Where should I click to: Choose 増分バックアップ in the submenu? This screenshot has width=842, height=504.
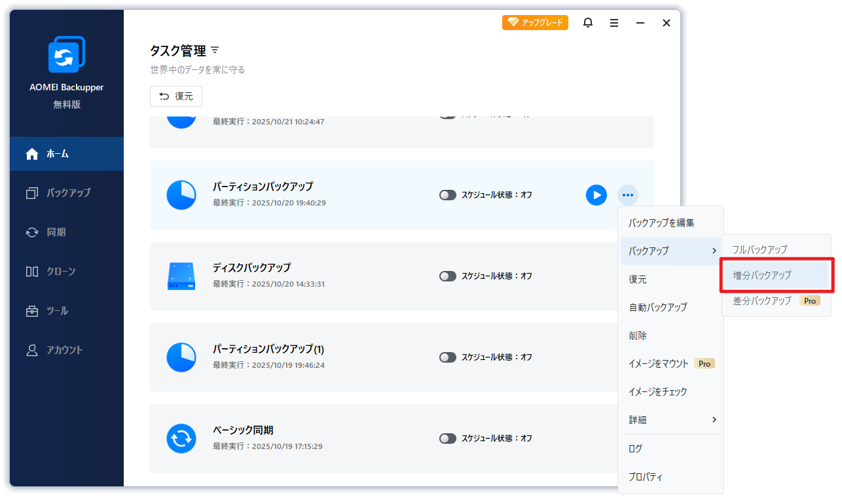(x=777, y=275)
